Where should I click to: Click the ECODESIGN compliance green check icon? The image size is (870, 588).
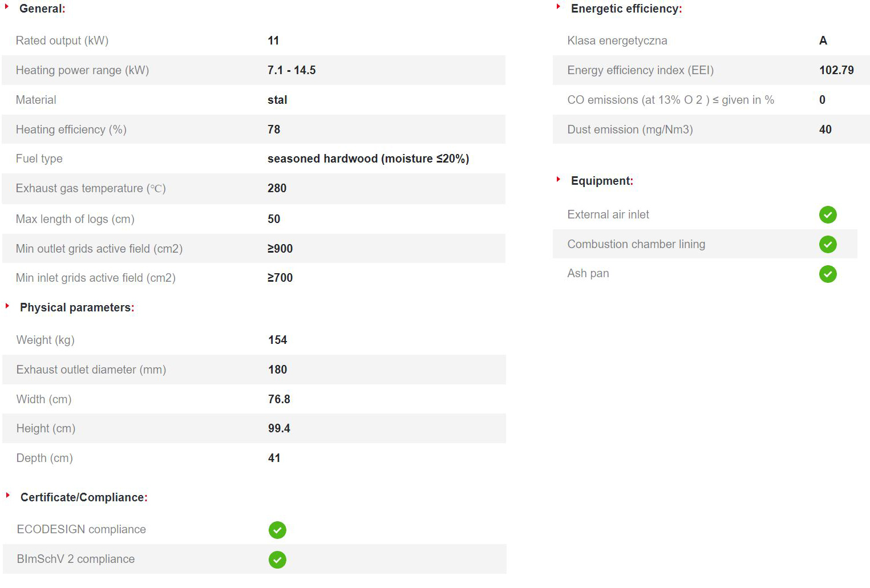pyautogui.click(x=277, y=530)
